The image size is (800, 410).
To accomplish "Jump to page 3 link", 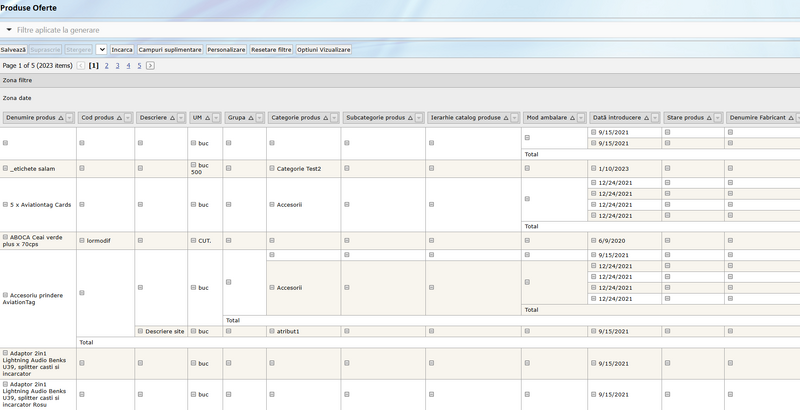I will tap(117, 66).
